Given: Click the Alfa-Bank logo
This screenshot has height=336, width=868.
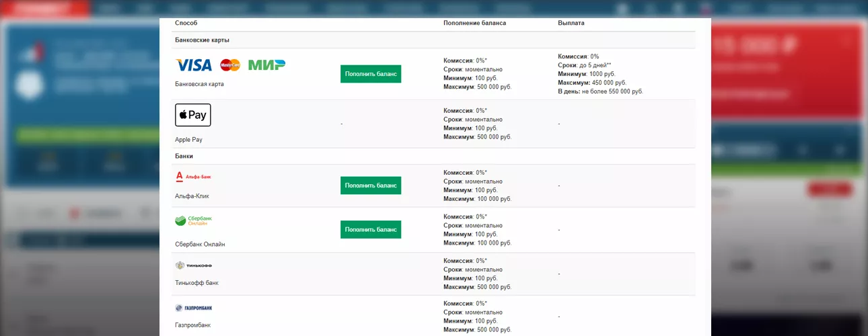Looking at the screenshot, I should [x=193, y=177].
